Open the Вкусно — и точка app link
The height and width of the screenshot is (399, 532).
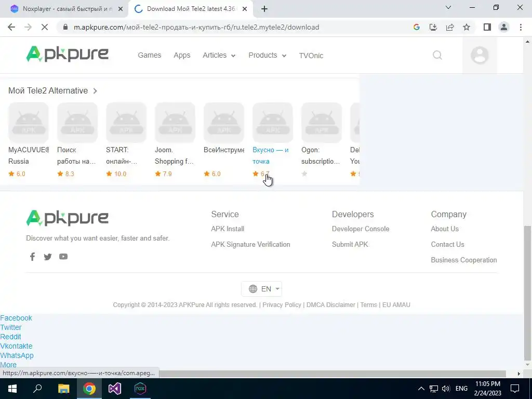270,155
